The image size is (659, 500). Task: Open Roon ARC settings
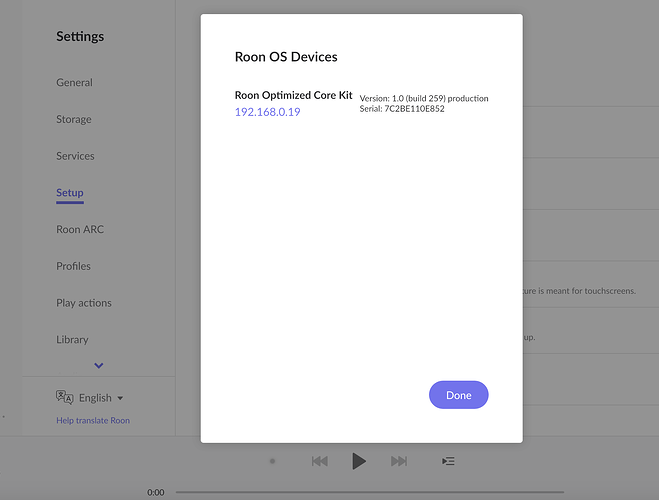coord(80,229)
